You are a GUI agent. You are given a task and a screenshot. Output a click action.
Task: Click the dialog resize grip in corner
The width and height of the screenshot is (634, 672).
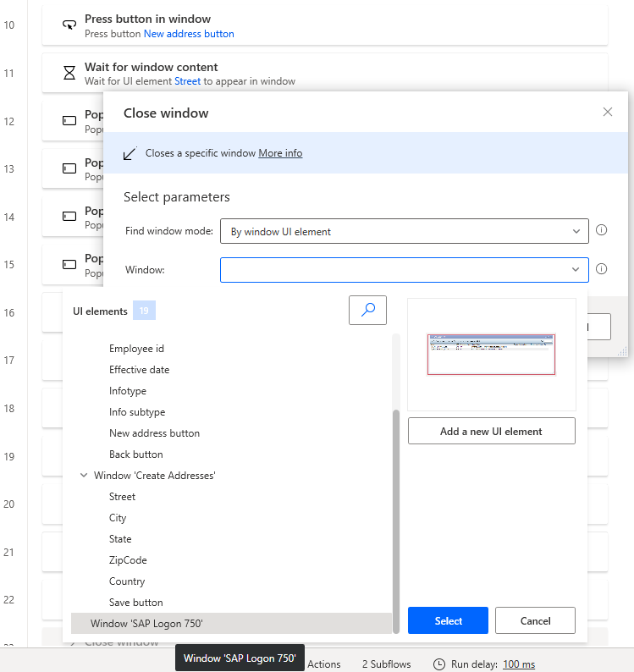click(622, 352)
